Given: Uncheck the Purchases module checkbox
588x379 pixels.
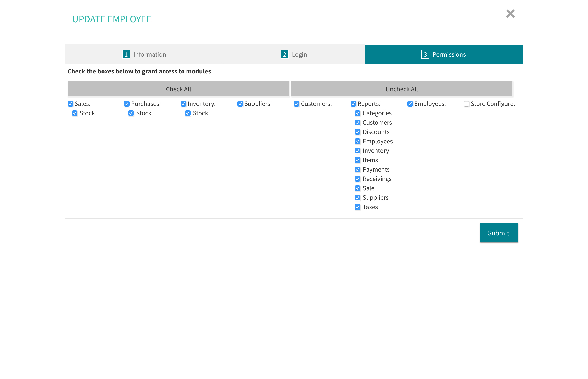Looking at the screenshot, I should click(x=127, y=104).
